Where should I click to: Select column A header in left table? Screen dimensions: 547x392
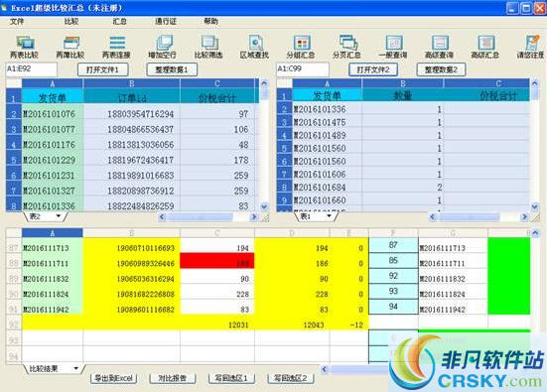(53, 83)
